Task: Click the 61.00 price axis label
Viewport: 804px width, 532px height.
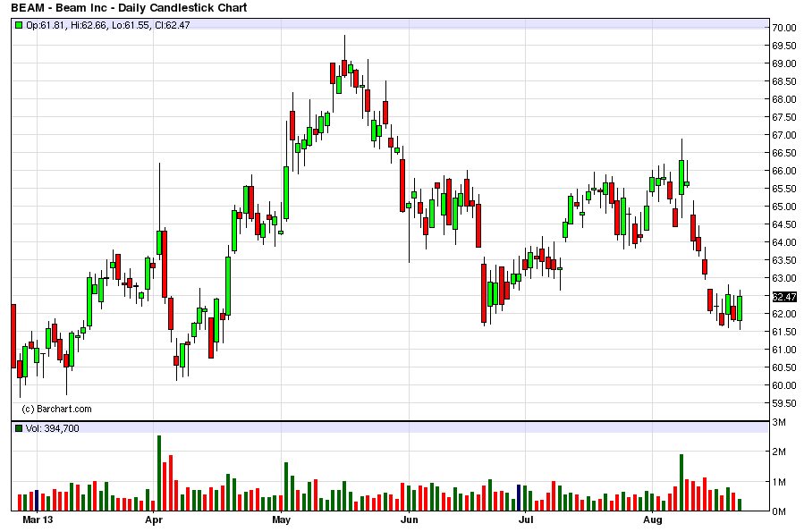Action: click(784, 350)
